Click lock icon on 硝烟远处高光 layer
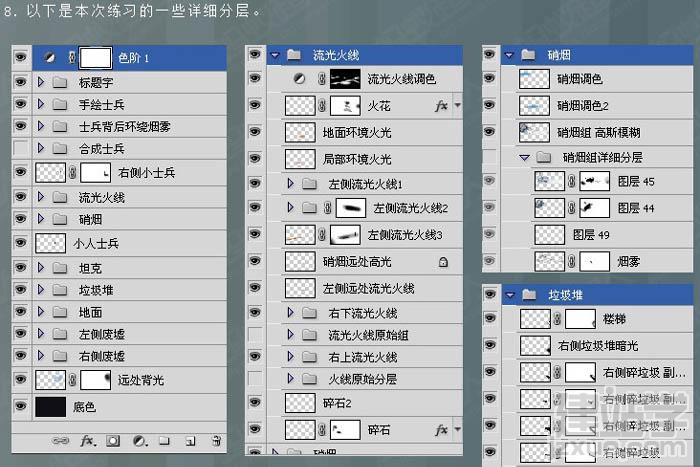Viewport: 700px width, 467px height. (x=443, y=262)
